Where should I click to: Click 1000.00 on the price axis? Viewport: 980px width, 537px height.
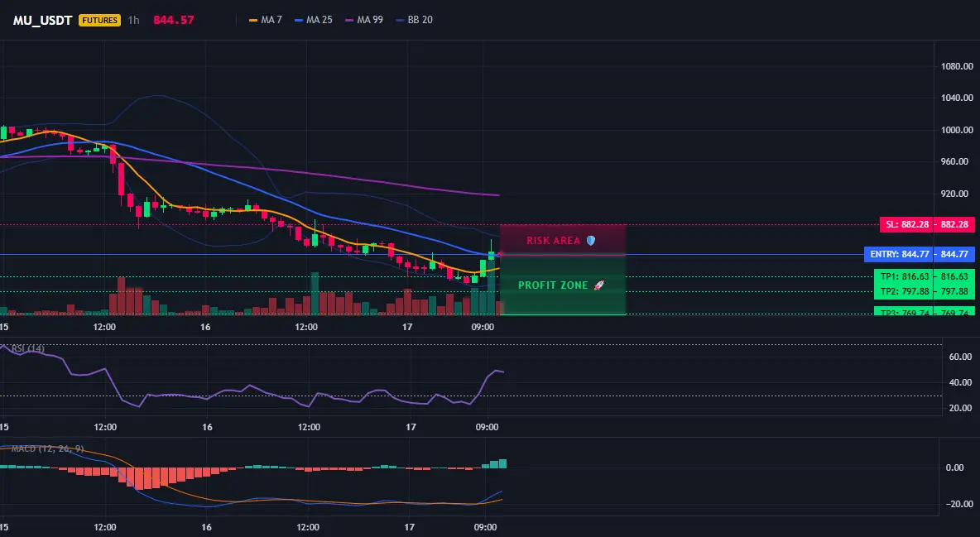957,130
